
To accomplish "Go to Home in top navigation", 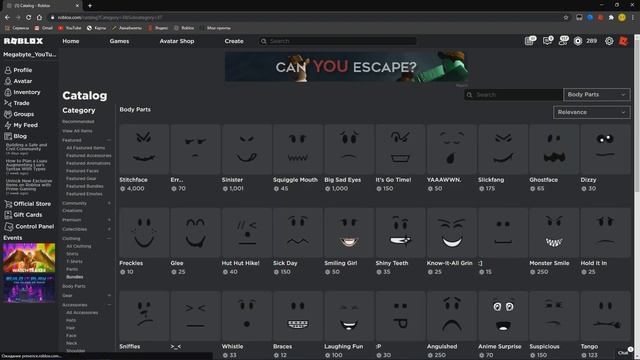I will (x=71, y=41).
